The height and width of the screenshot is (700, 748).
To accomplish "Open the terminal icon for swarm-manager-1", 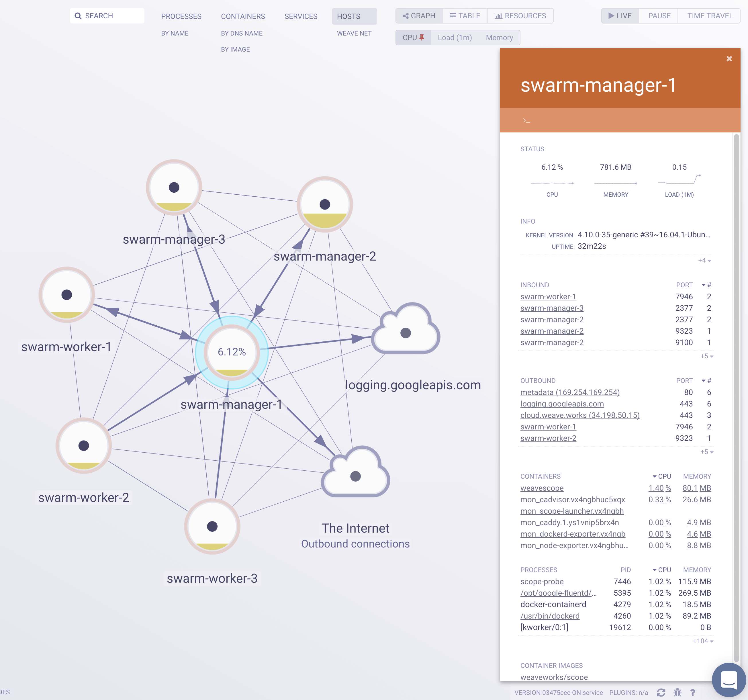I will [526, 120].
